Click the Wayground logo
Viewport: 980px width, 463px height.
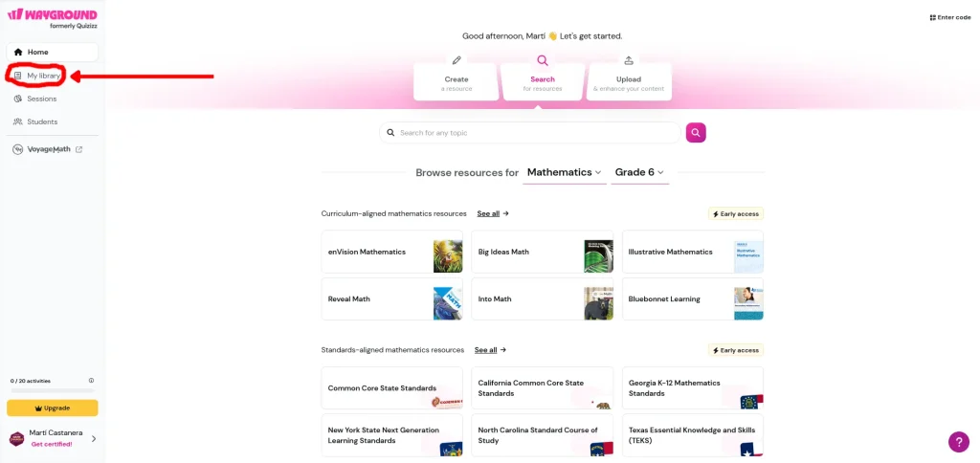tap(53, 15)
